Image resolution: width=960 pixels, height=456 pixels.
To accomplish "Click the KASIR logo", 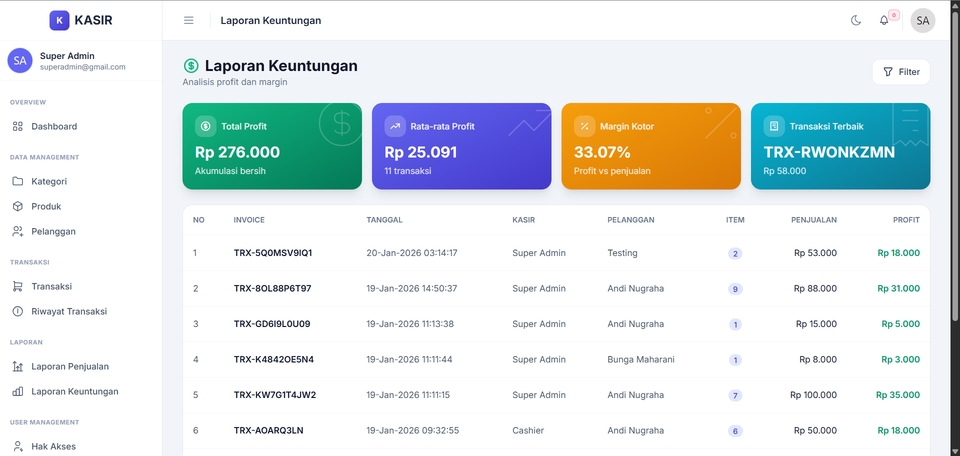I will pos(81,20).
